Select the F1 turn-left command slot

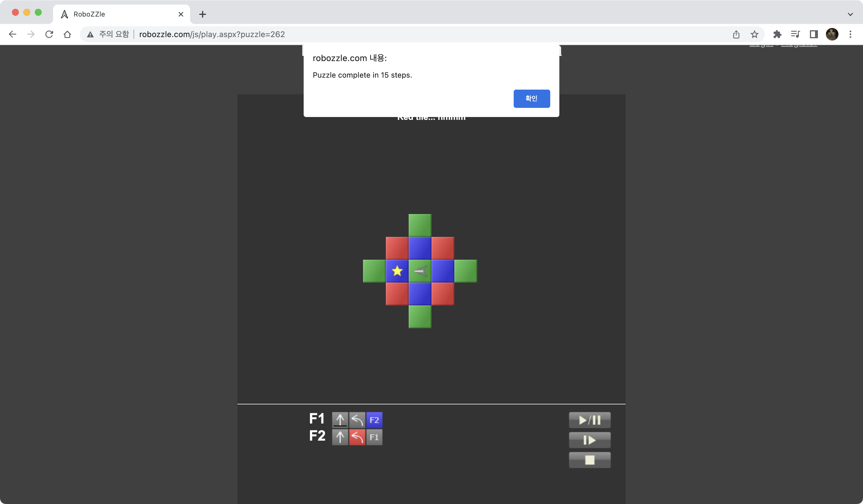(357, 420)
